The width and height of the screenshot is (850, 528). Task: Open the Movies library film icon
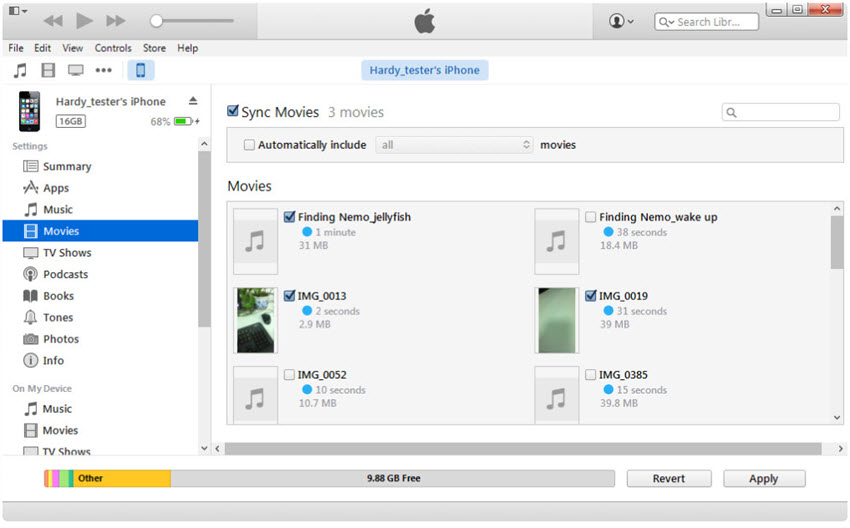pos(48,70)
